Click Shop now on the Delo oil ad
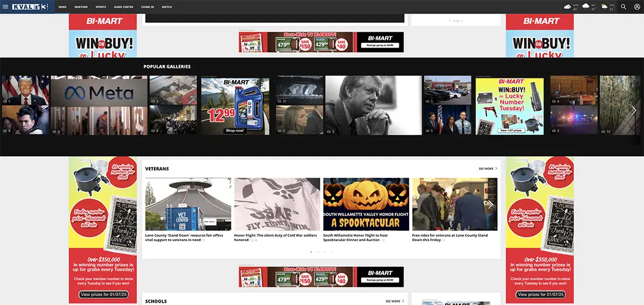The height and width of the screenshot is (305, 644). click(x=235, y=131)
